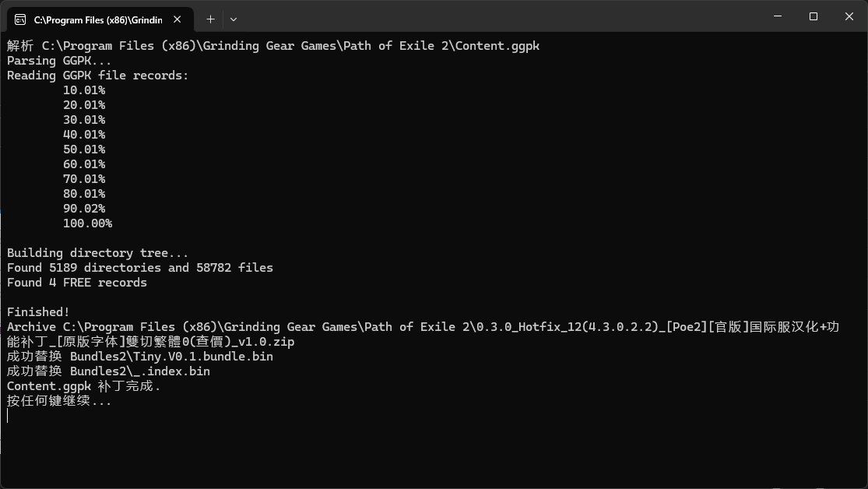The width and height of the screenshot is (868, 489).
Task: Minimize the terminal window
Action: 777,16
